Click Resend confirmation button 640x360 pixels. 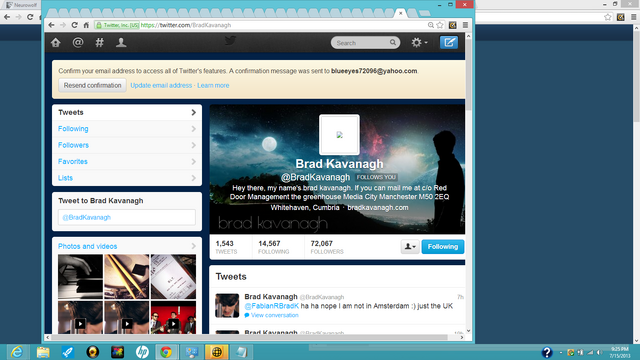pos(92,85)
